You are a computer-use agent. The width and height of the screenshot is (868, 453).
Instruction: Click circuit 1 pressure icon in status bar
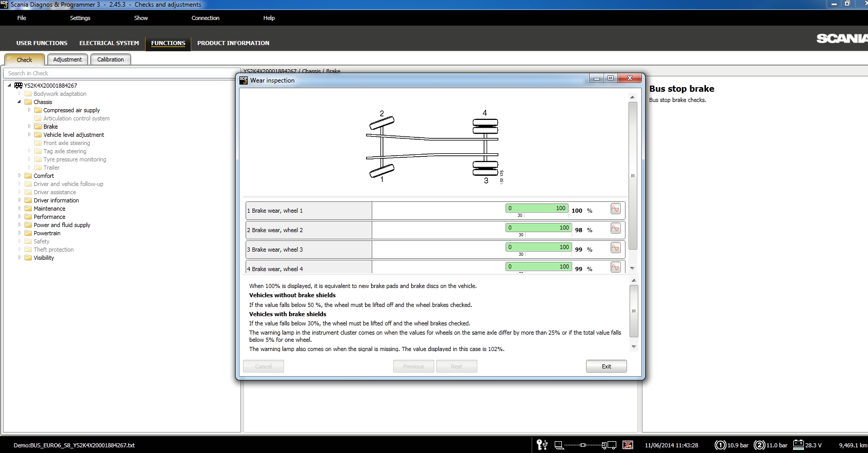(720, 445)
